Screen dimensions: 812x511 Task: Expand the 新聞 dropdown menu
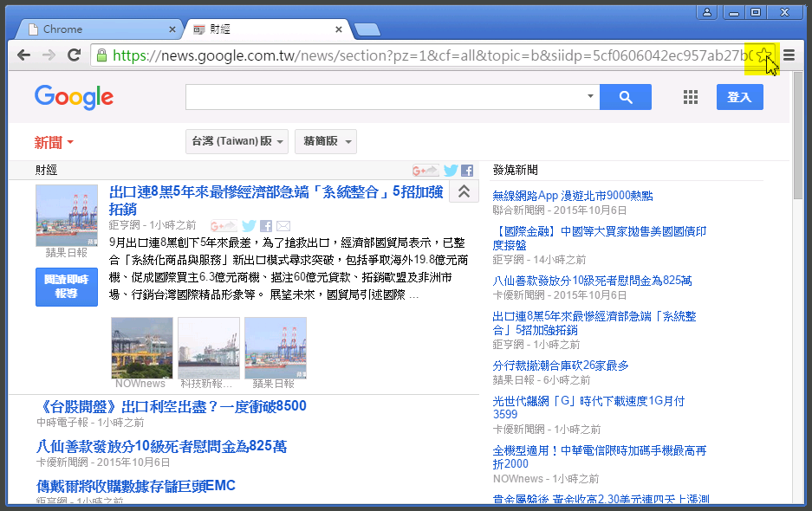tap(54, 142)
